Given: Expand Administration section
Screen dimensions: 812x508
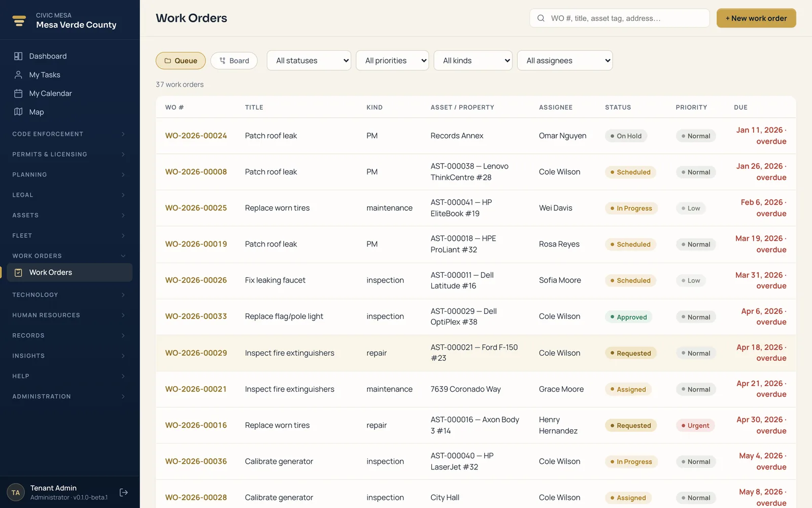Looking at the screenshot, I should tap(70, 396).
